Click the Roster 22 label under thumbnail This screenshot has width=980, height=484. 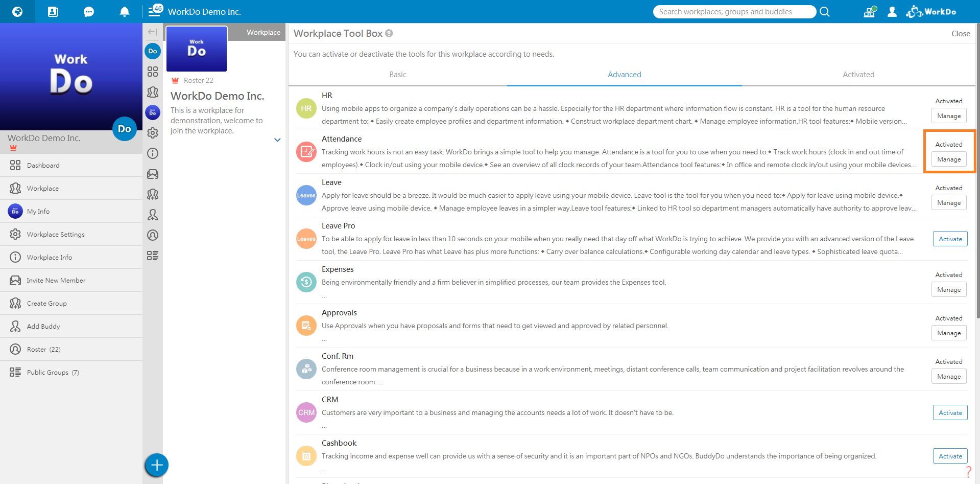(198, 80)
